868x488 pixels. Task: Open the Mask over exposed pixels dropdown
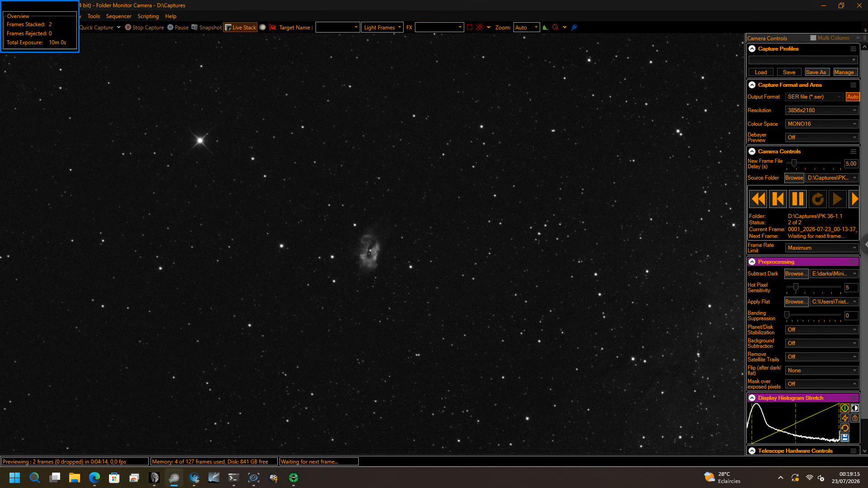pos(821,384)
